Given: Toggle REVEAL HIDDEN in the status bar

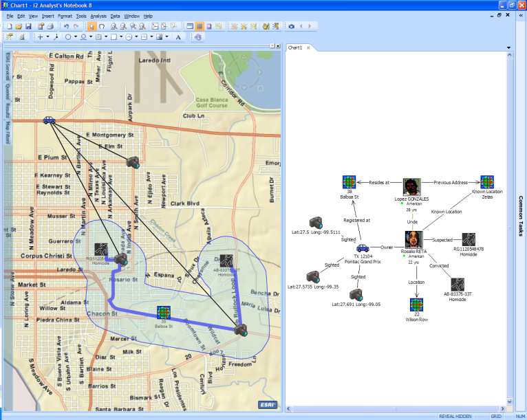Looking at the screenshot, I should [455, 417].
